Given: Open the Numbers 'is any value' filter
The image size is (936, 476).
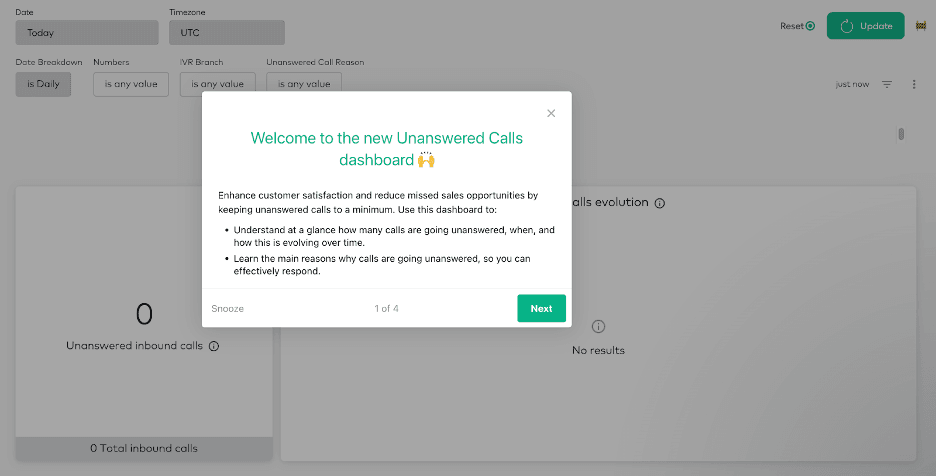Looking at the screenshot, I should point(131,84).
